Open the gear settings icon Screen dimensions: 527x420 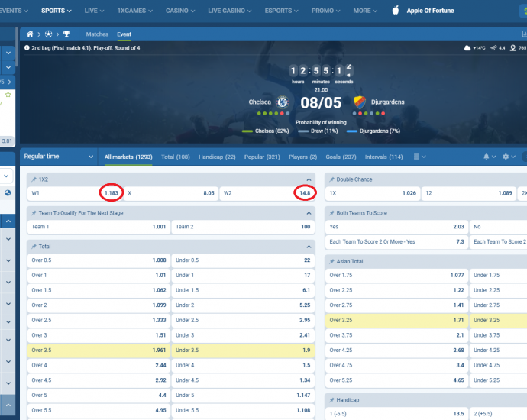(x=506, y=157)
